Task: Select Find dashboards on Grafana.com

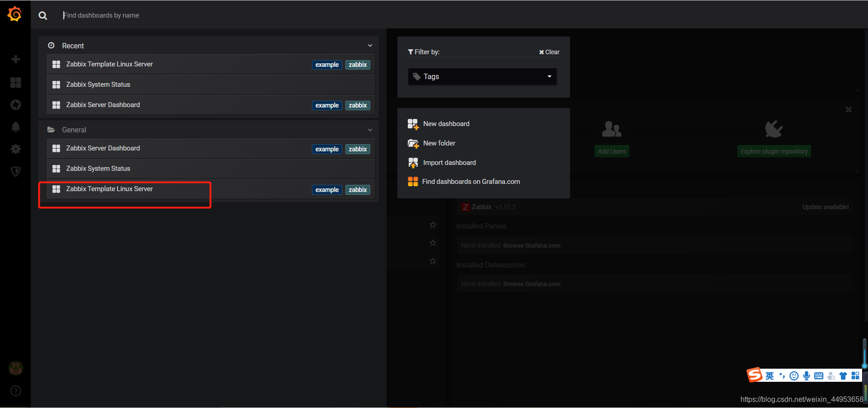Action: [464, 182]
